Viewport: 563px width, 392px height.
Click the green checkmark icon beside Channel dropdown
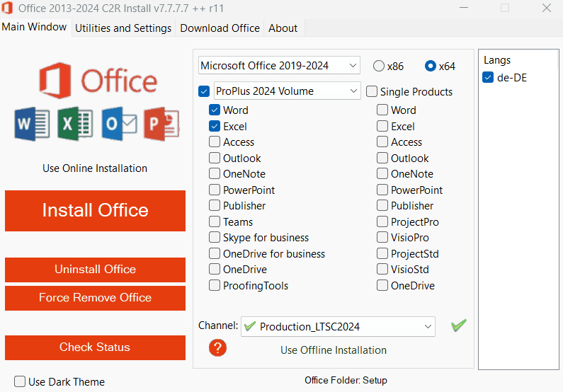[459, 325]
